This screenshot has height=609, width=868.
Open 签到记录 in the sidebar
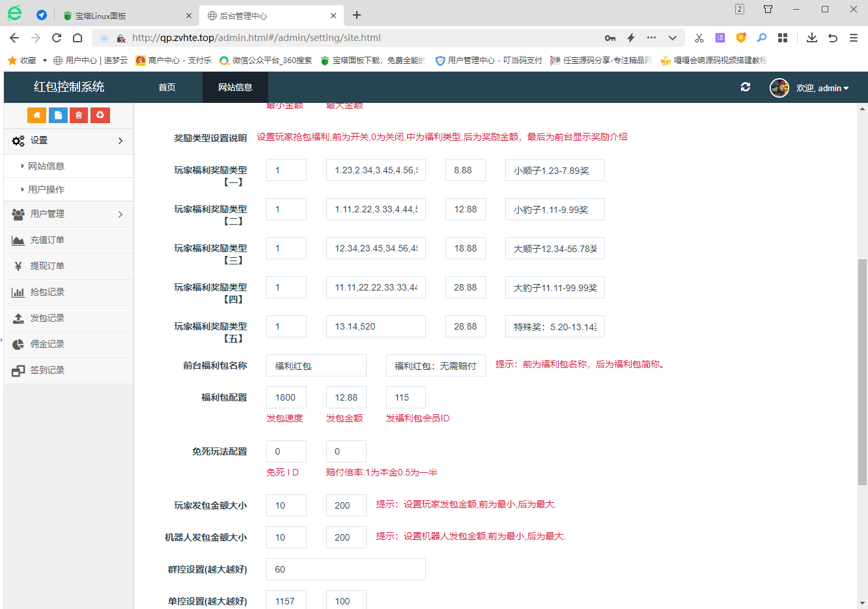[x=47, y=371]
